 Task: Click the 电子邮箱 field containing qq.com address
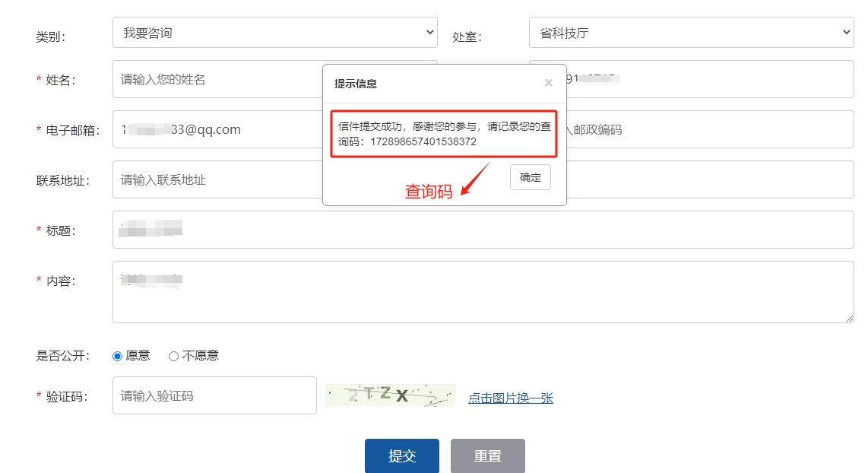pos(217,129)
